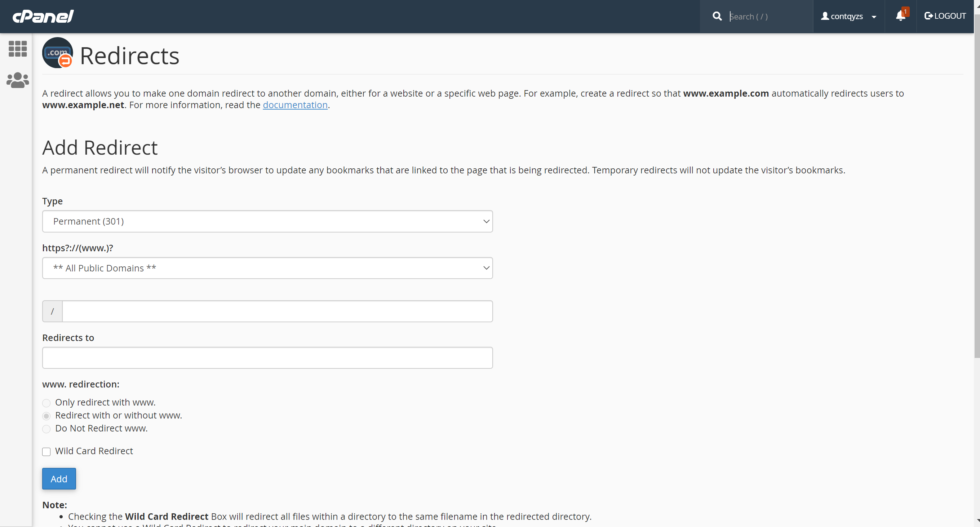Image resolution: width=980 pixels, height=527 pixels.
Task: Click the cPanel logo
Action: pos(43,16)
